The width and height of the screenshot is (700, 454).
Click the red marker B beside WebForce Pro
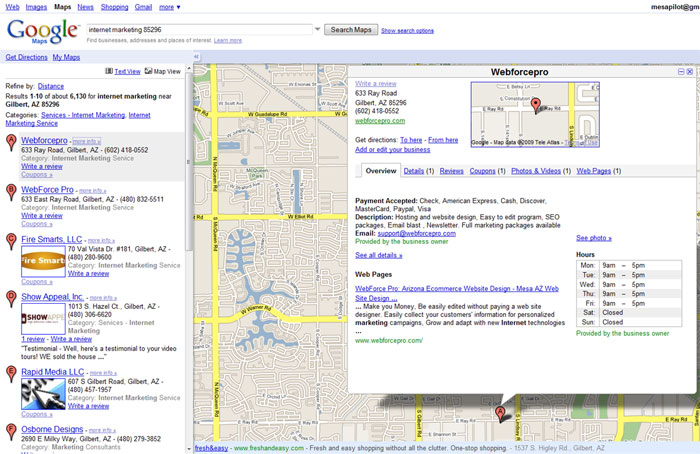pos(11,192)
